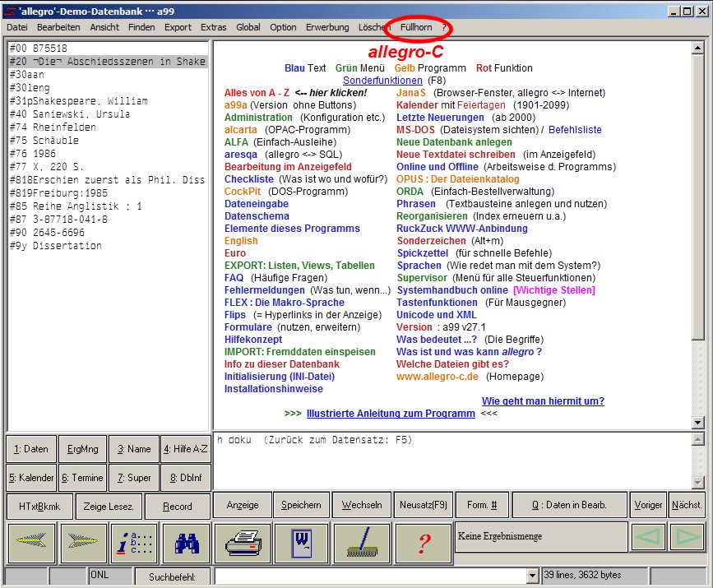The image size is (713, 588).
Task: Click 'Keine Ergebnismenge' result set field
Action: (x=541, y=537)
